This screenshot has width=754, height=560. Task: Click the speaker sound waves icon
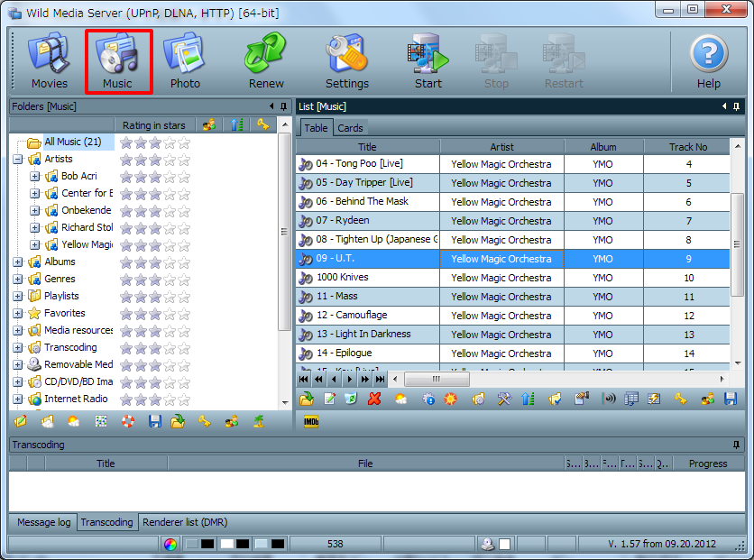click(x=609, y=399)
